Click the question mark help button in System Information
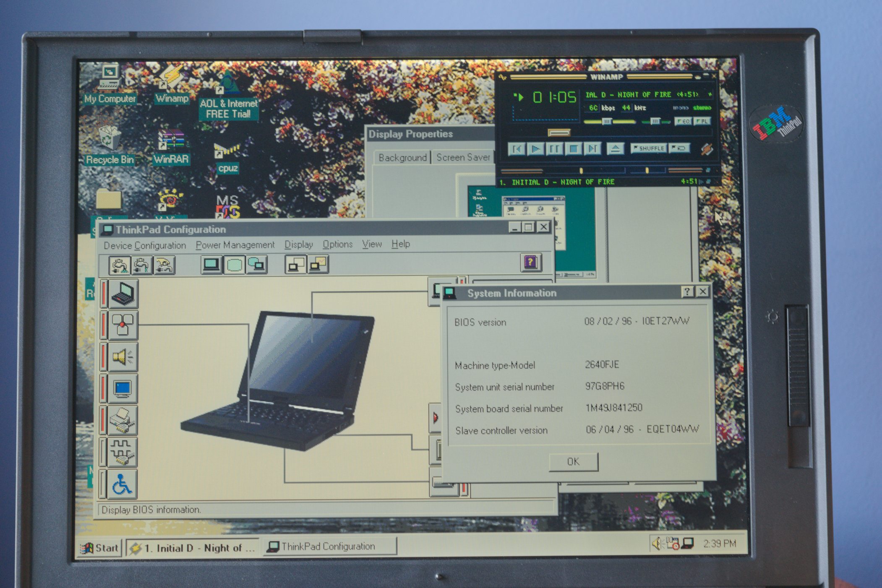The width and height of the screenshot is (882, 588). point(687,292)
